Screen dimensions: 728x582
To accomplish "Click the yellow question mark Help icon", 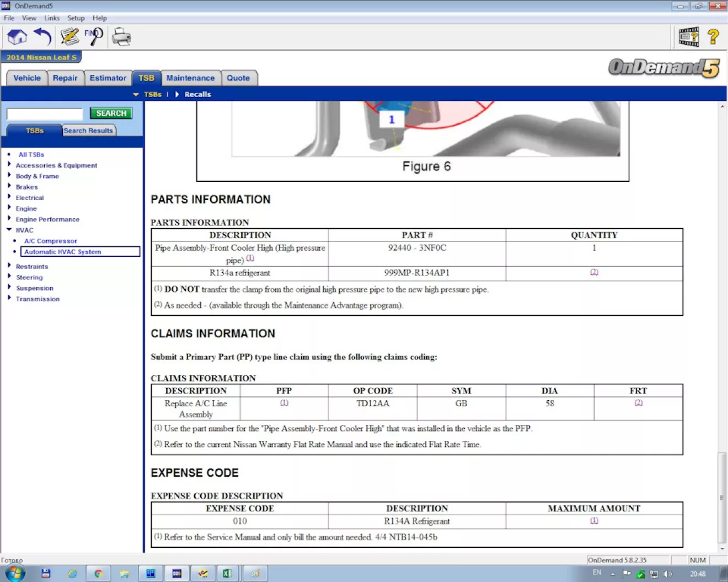I will [x=713, y=37].
